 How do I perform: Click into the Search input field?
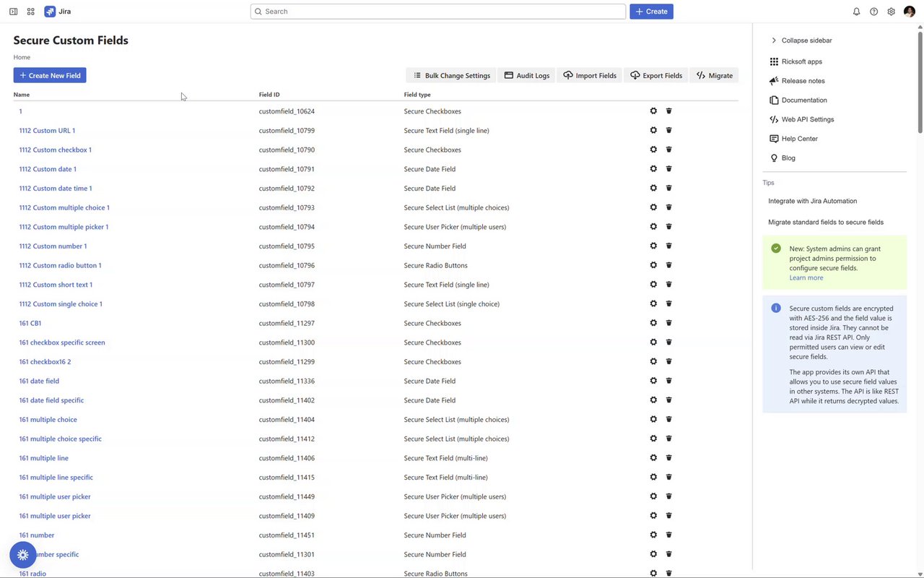pyautogui.click(x=438, y=12)
